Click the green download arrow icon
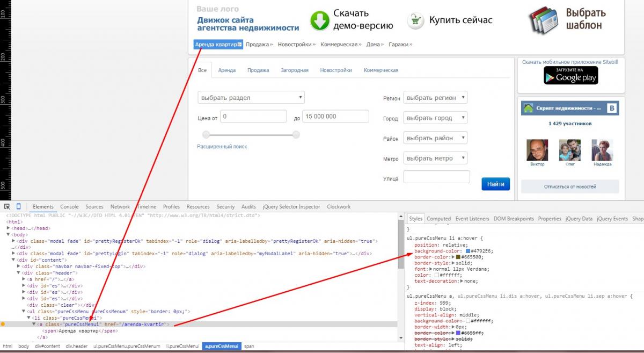 319,20
